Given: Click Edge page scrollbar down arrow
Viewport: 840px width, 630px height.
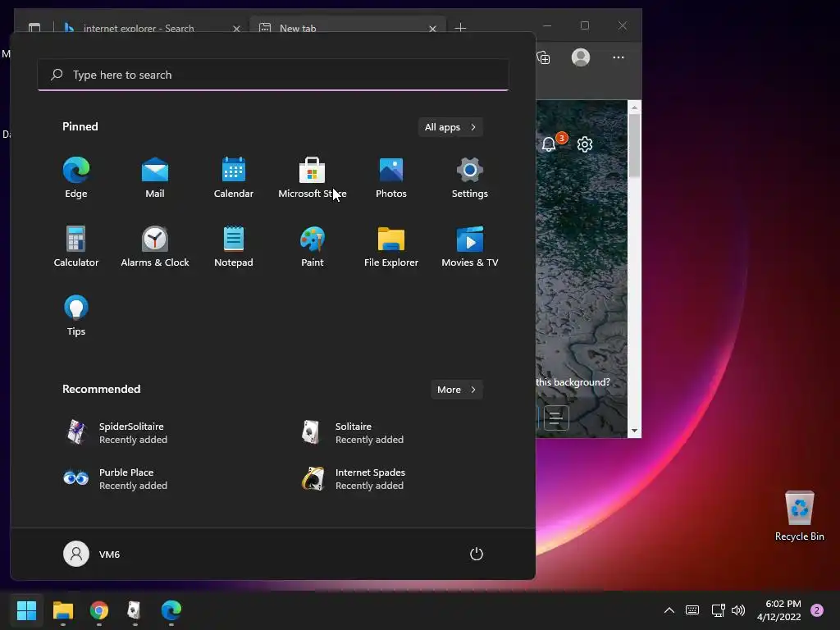Looking at the screenshot, I should click(634, 431).
